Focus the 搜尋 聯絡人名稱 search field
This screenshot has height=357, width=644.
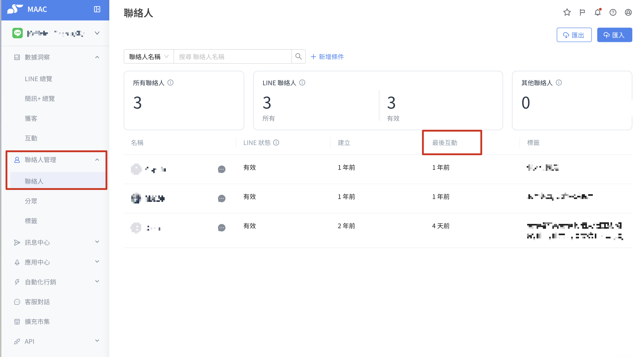point(232,57)
